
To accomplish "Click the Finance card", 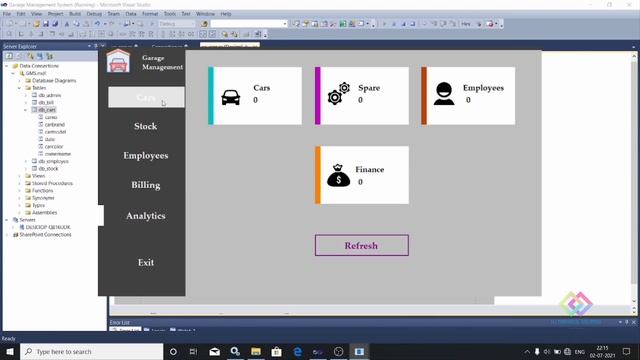I will point(362,175).
